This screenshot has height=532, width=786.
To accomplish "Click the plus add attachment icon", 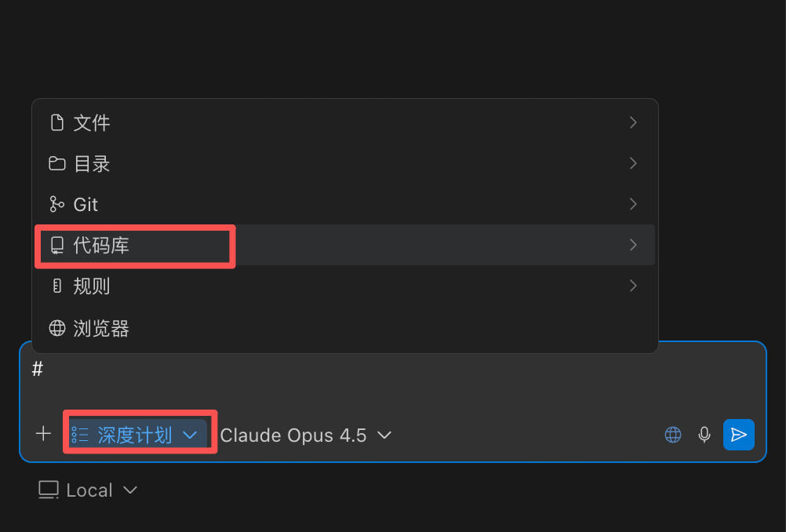I will 43,433.
